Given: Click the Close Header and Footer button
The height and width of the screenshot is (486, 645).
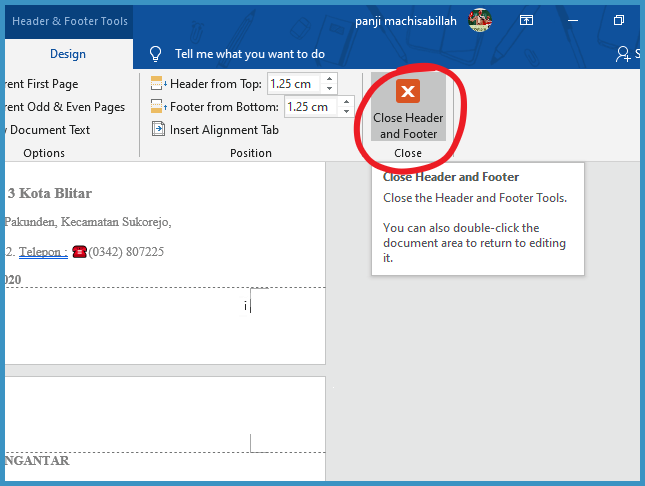Looking at the screenshot, I should 408,107.
